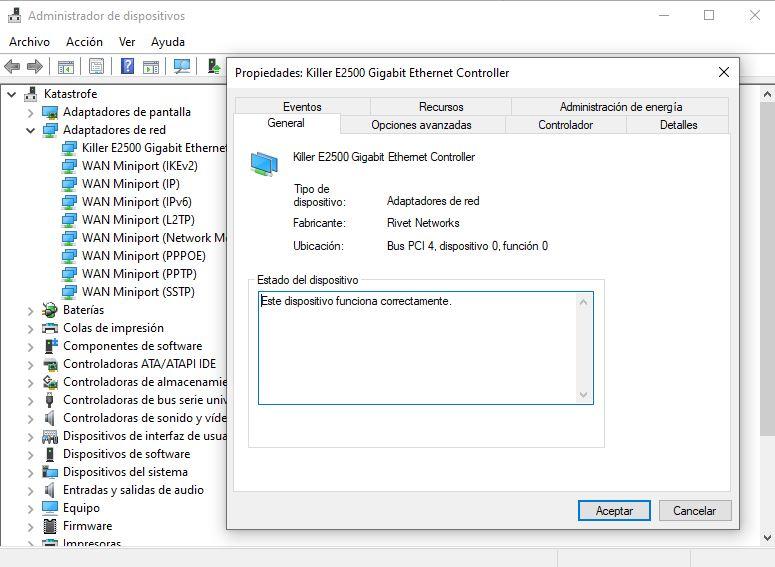Screen dimensions: 775x567
Task: Switch to the Detalles tab
Action: [678, 125]
